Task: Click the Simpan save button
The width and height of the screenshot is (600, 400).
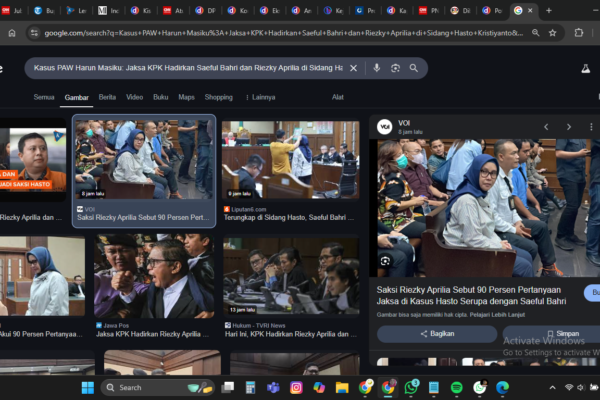Action: click(551, 334)
